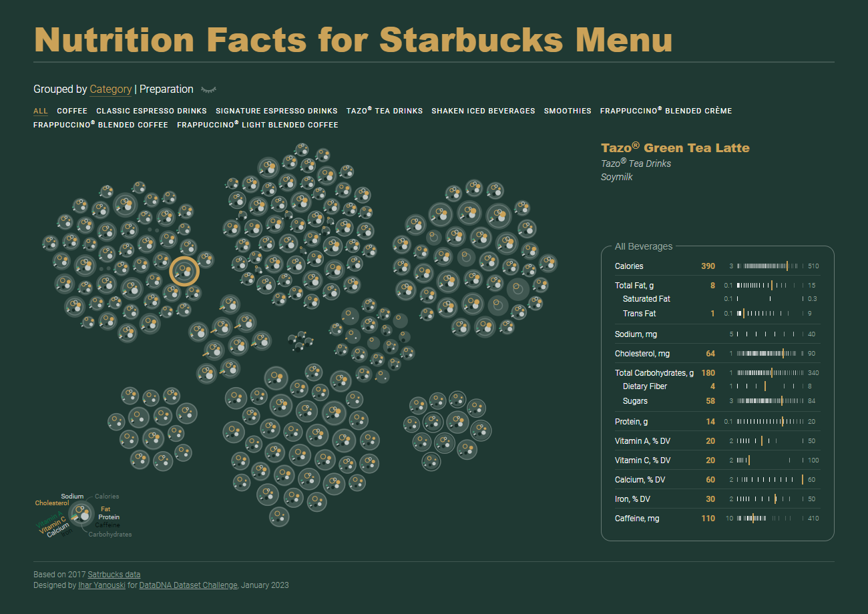Open the Satrbucks data link
Image resolution: width=868 pixels, height=614 pixels.
pyautogui.click(x=114, y=575)
